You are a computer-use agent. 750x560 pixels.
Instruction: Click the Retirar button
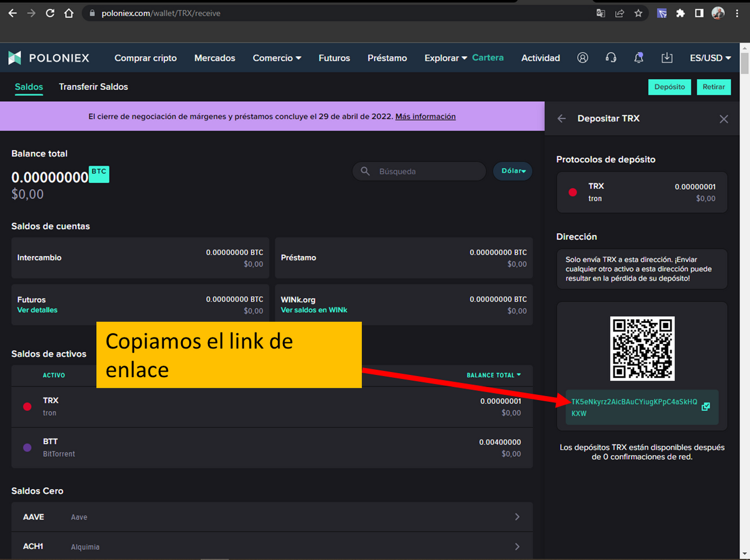[x=714, y=87]
